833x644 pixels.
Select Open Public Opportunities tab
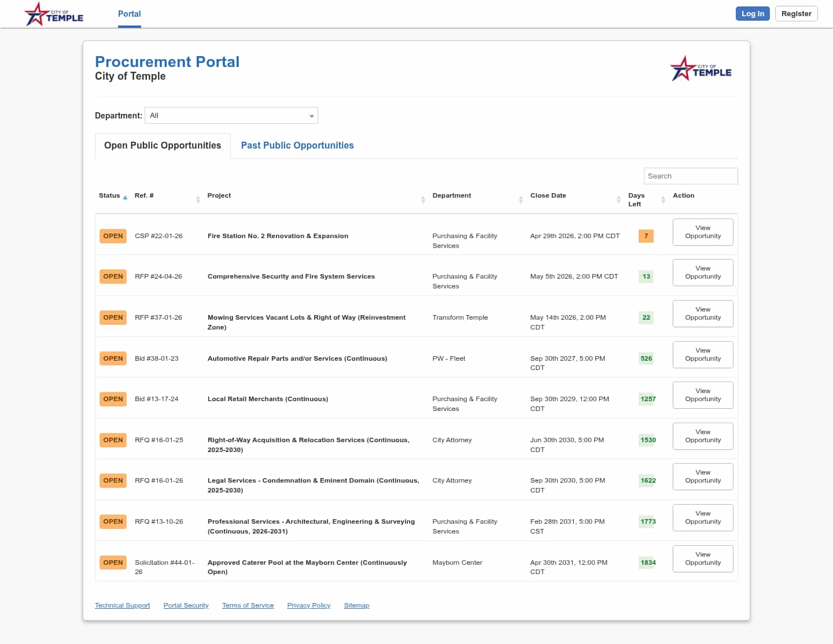tap(163, 146)
